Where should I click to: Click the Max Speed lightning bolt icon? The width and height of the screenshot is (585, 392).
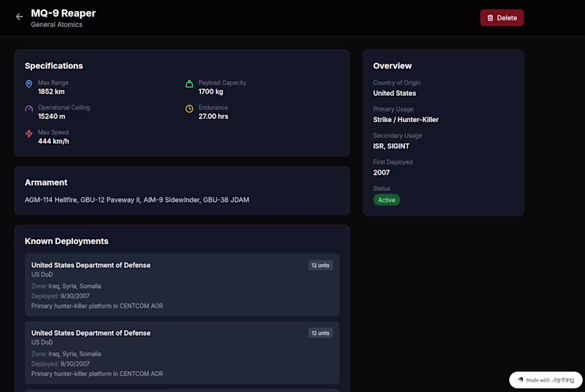29,134
